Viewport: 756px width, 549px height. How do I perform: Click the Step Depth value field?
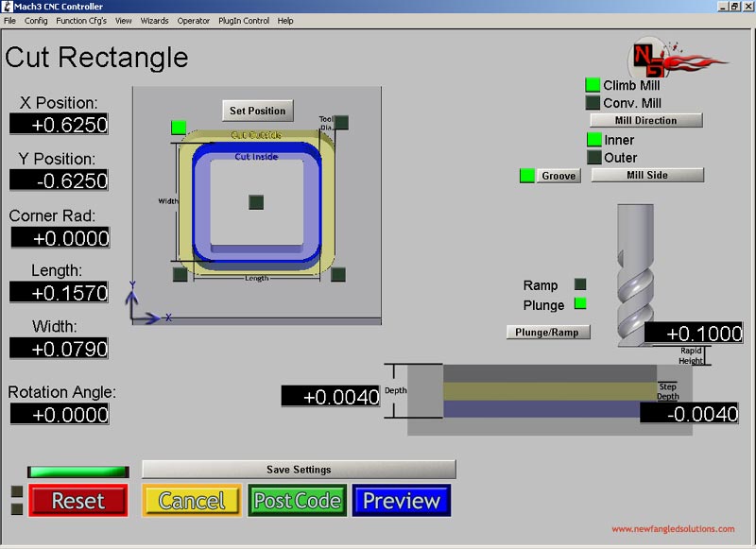tap(689, 413)
